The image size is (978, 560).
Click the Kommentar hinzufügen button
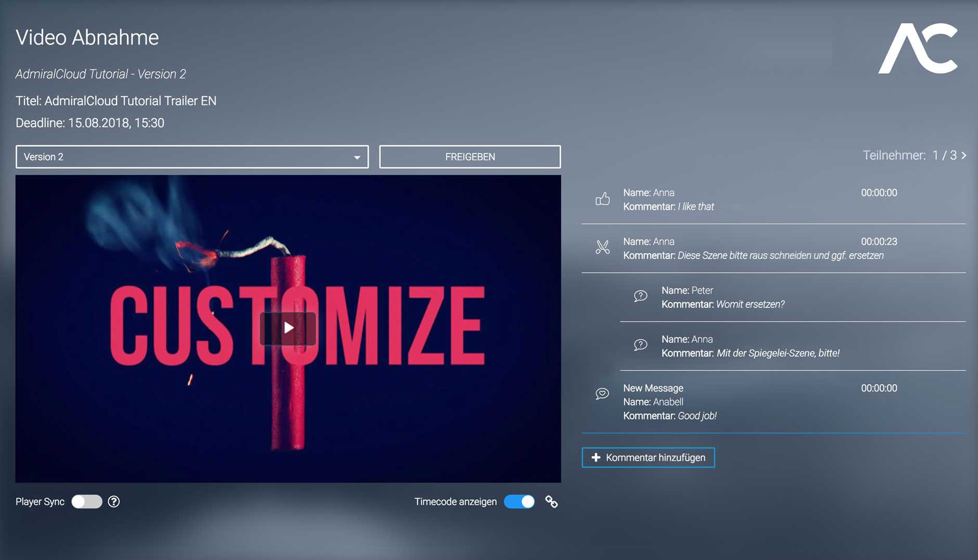pyautogui.click(x=648, y=458)
